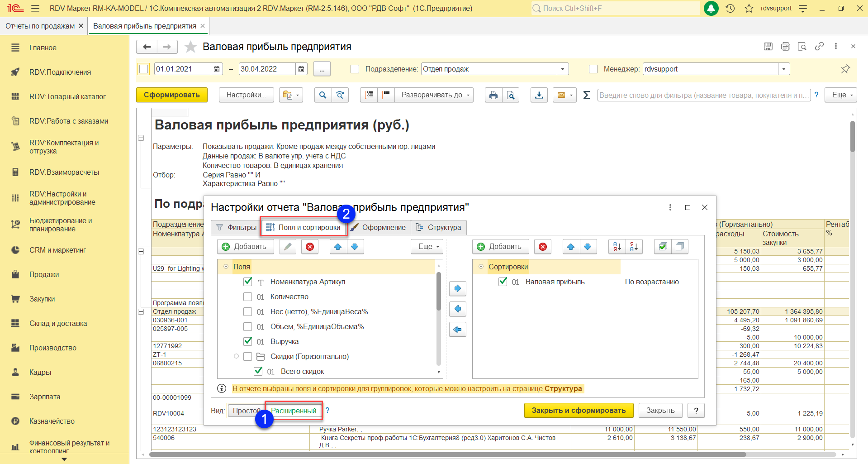Open the Разворачивать до dropdown
Image resolution: width=868 pixels, height=464 pixels.
(x=436, y=95)
